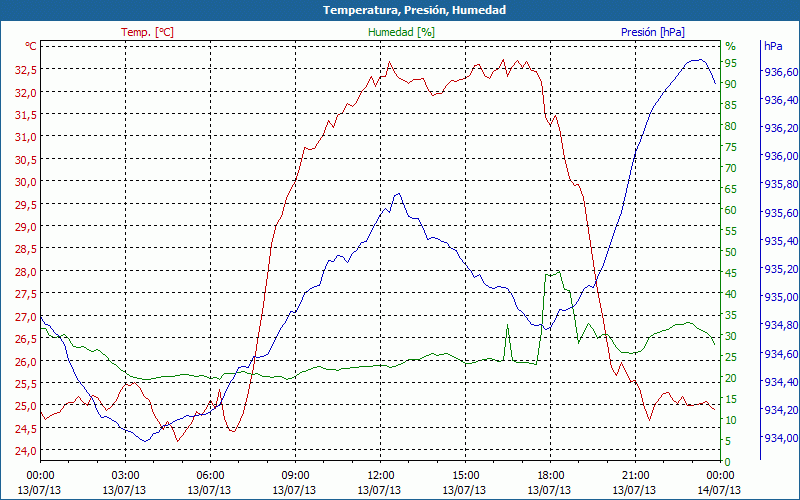
Task: Click the "936,60" pressure axis value
Action: [x=781, y=72]
